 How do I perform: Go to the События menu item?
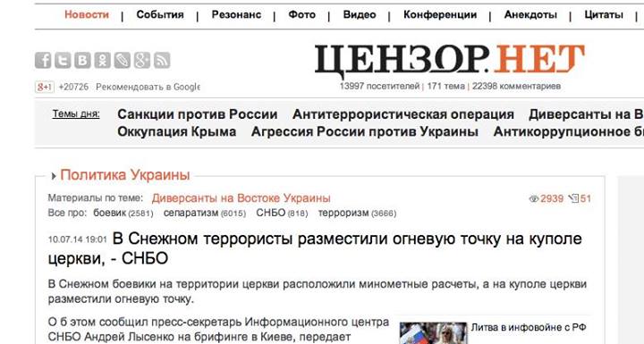[160, 15]
